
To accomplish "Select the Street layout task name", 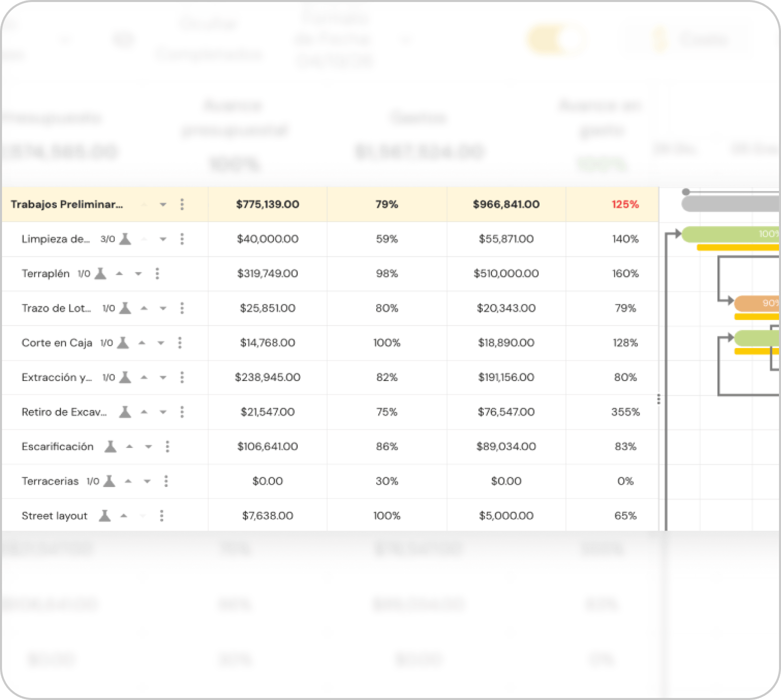I will tap(54, 516).
